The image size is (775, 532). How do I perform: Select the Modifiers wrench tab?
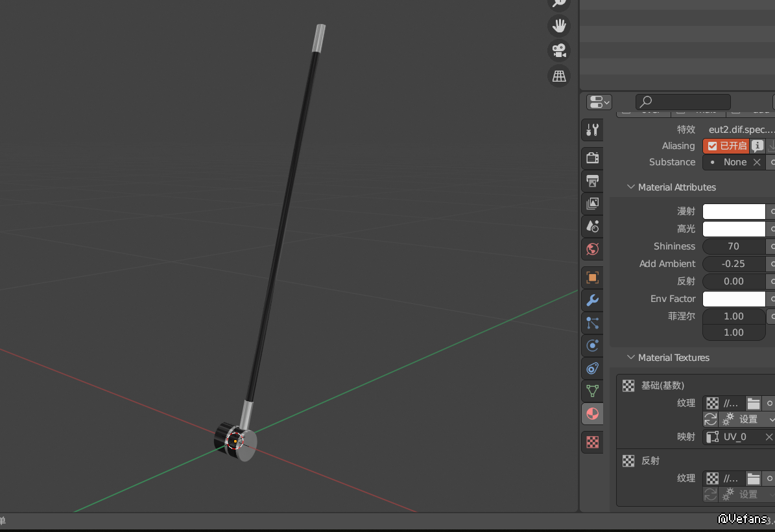[592, 300]
